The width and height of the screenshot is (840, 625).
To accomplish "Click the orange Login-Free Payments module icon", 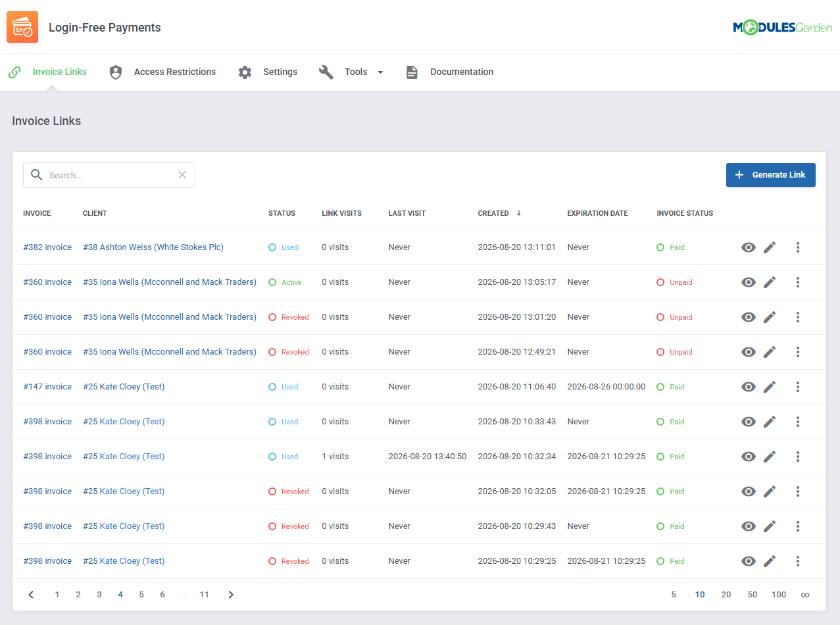I will click(22, 27).
